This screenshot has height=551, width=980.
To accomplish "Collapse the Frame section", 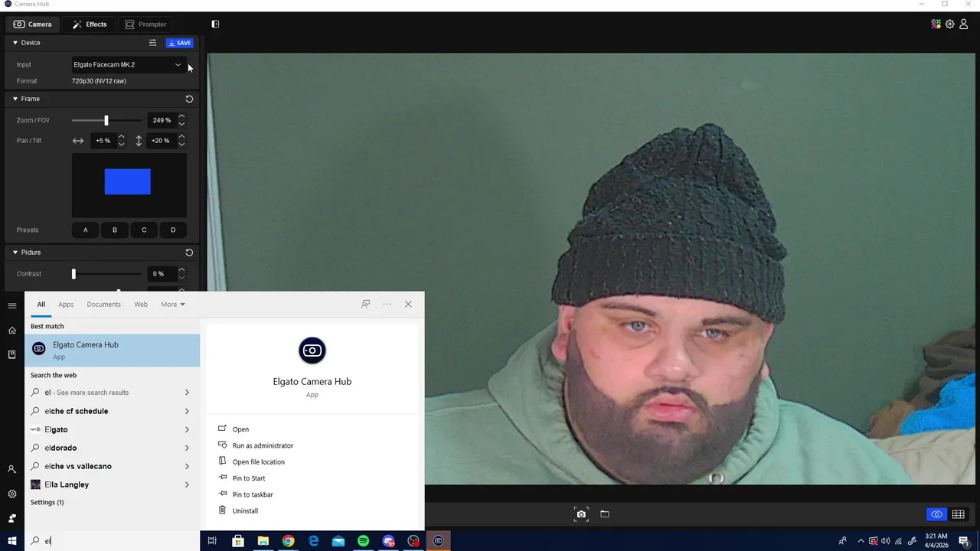I will coord(15,99).
